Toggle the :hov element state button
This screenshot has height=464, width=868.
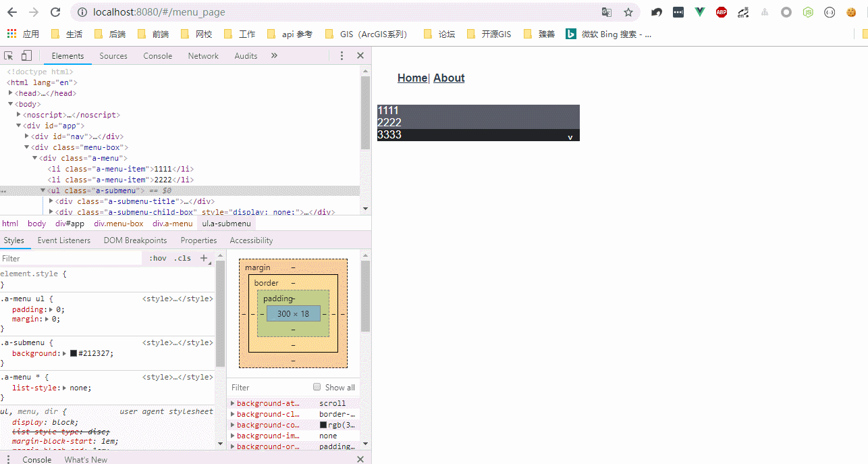157,258
